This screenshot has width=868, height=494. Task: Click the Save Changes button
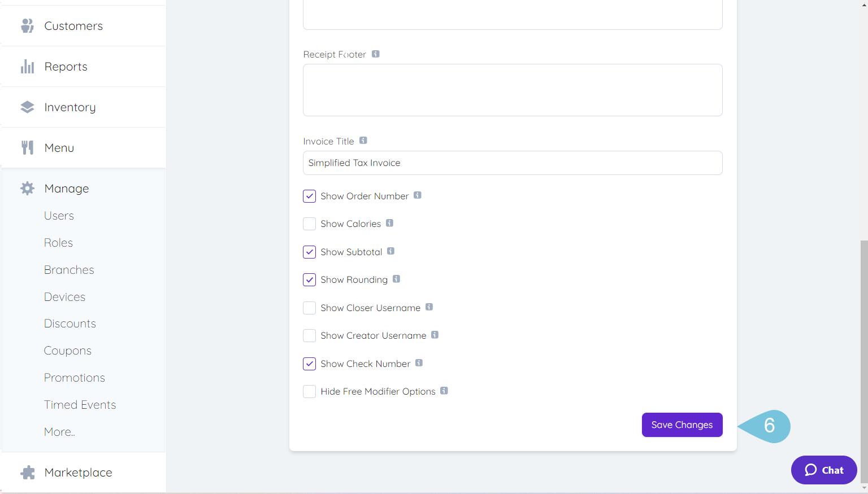682,425
